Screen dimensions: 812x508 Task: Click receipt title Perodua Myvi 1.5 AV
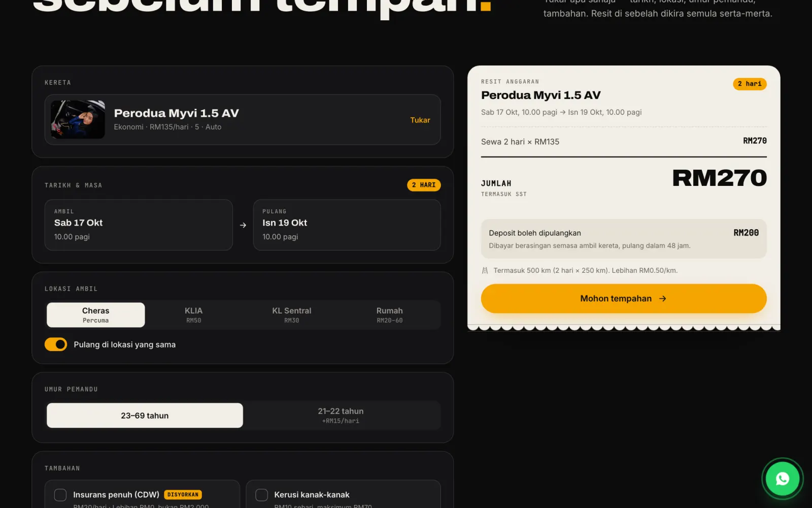click(x=540, y=95)
